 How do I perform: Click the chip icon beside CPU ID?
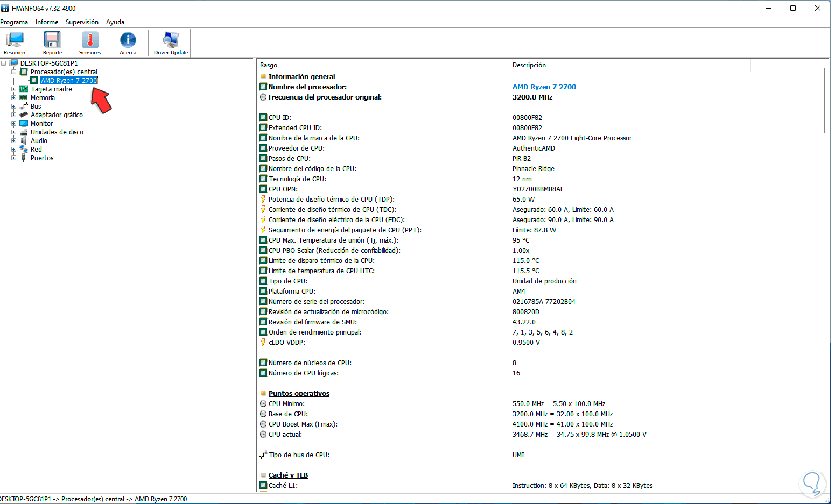[263, 117]
